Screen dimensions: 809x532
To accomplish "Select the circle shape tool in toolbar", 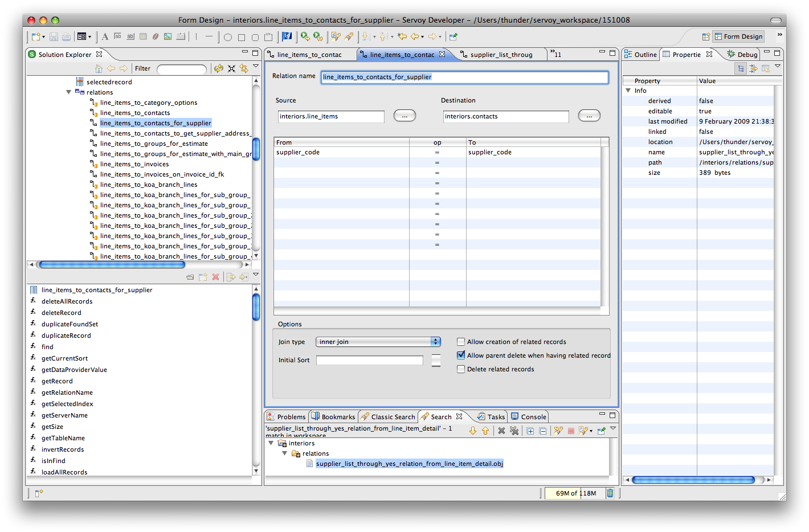I will (x=228, y=38).
